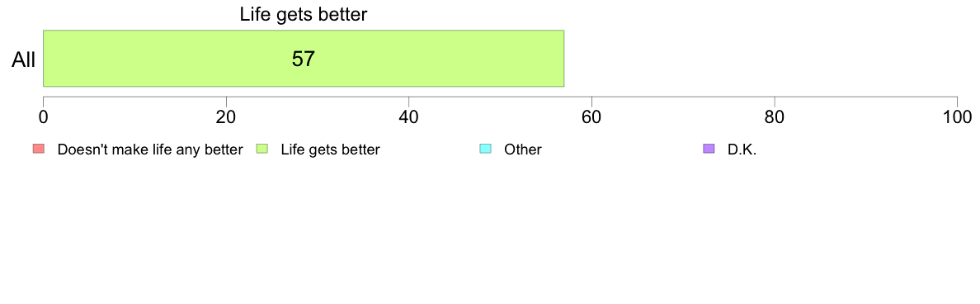Image resolution: width=980 pixels, height=304 pixels.
Task: Click the All row label
Action: [24, 60]
